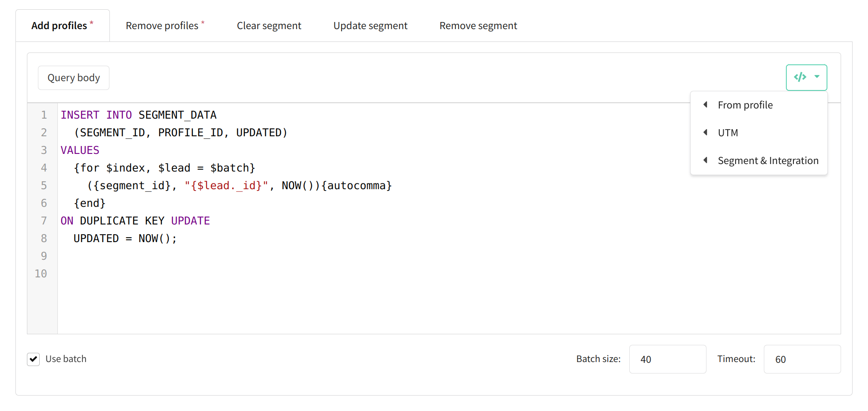Focus the Timeout input field
Viewport: 868px width, 411px height.
pyautogui.click(x=802, y=359)
